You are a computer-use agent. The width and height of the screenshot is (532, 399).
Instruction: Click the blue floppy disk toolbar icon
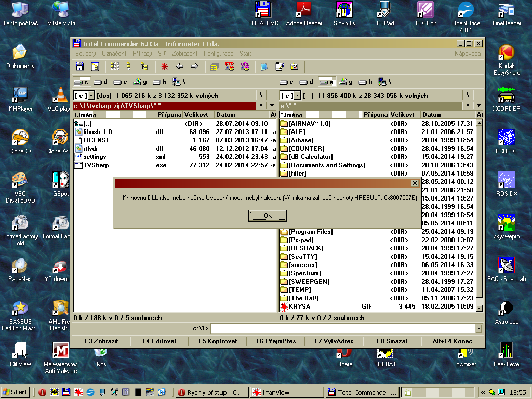point(79,66)
